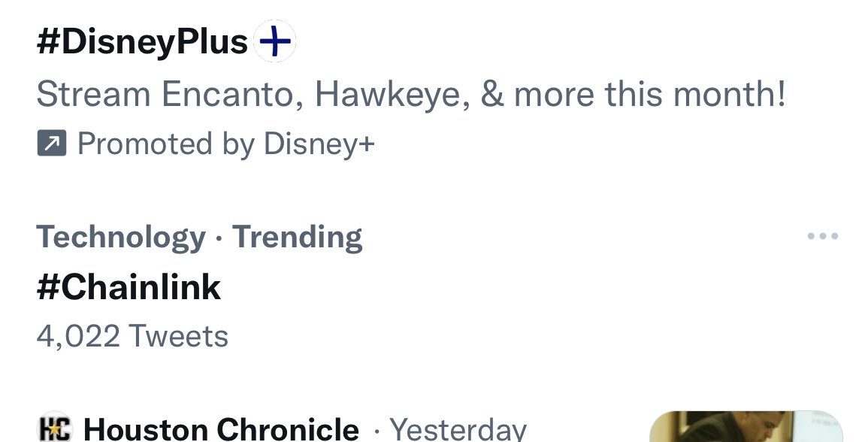Click Disney+ in the promoted-by line

click(319, 144)
